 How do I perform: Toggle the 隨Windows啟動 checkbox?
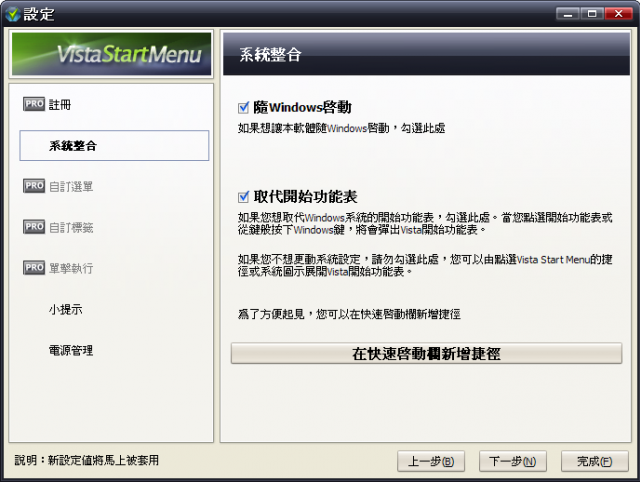click(244, 108)
